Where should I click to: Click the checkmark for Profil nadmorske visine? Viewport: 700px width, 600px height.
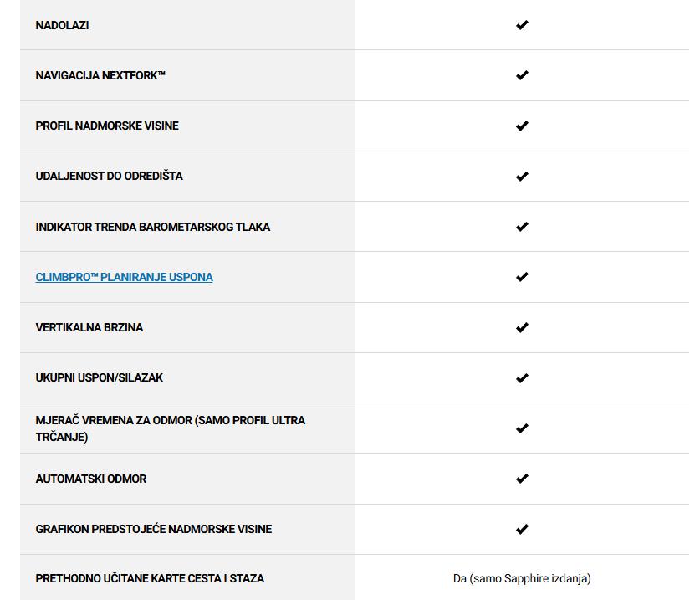tap(522, 126)
